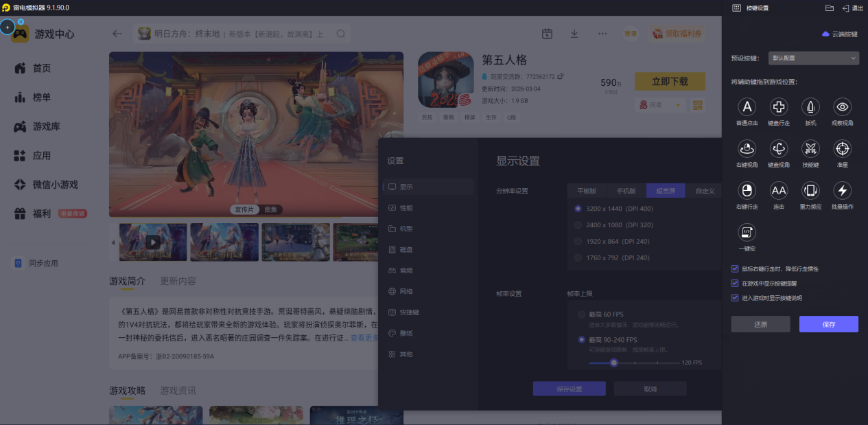Viewport: 868px width, 425px height.
Task: Open the calendar check-in icon
Action: 547,34
